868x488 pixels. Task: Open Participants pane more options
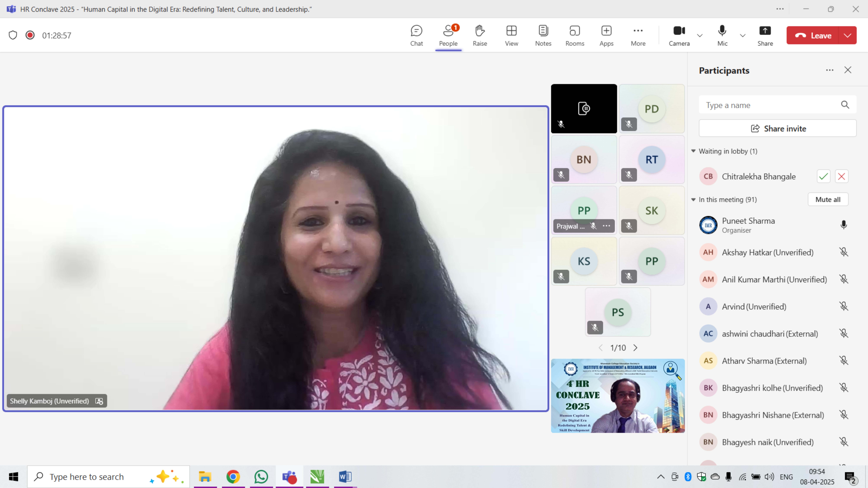coord(830,70)
